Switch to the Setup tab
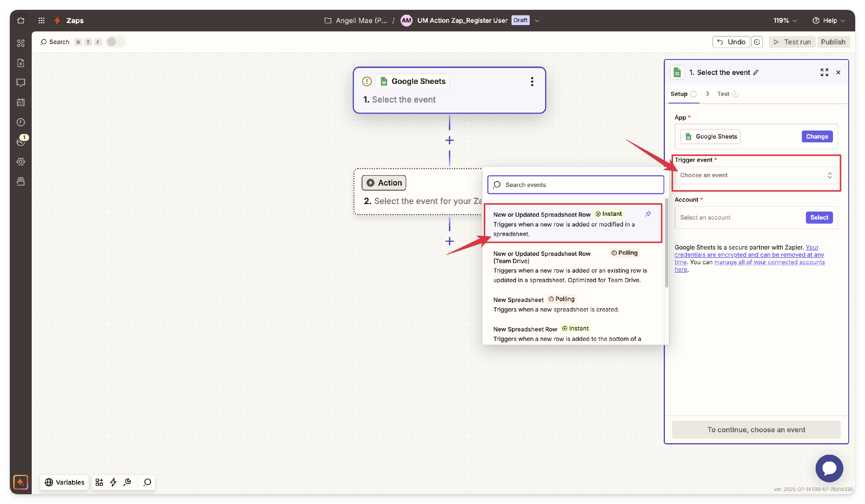 tap(683, 94)
